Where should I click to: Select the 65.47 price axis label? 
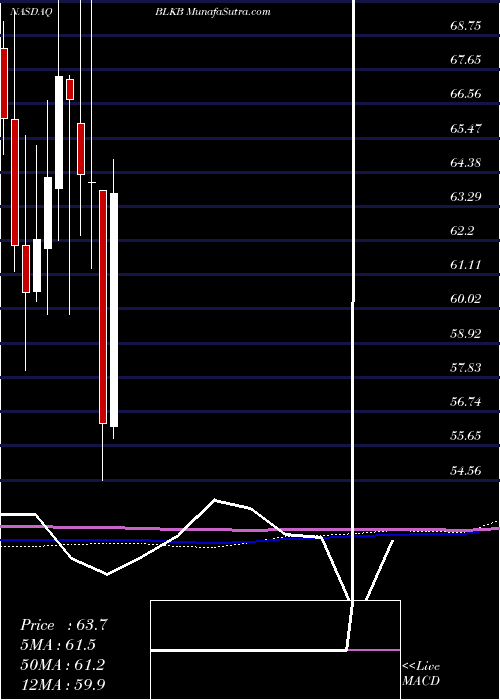click(x=466, y=129)
